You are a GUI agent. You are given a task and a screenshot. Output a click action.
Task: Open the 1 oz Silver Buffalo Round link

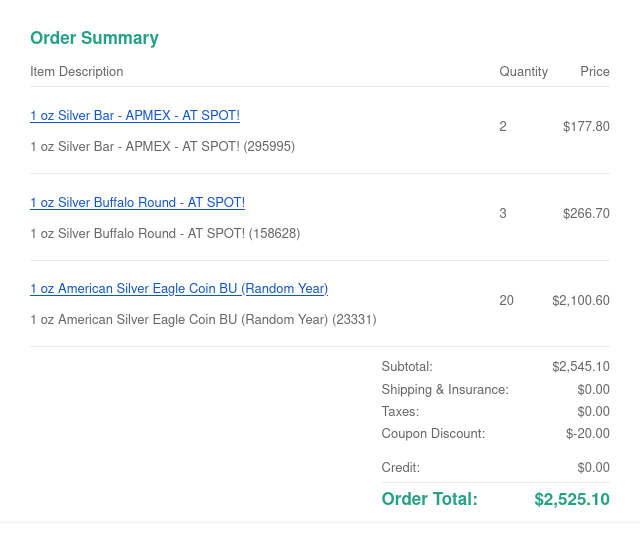pyautogui.click(x=137, y=202)
